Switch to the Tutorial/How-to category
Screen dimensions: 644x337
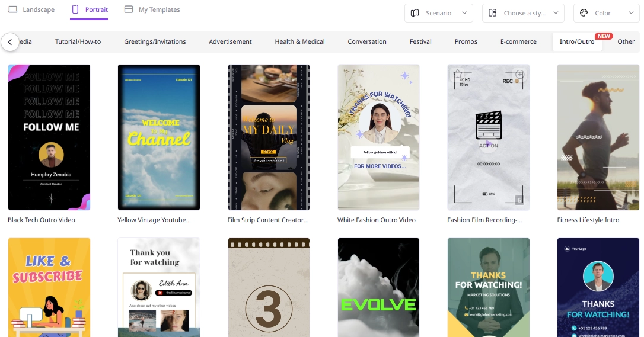pos(78,41)
